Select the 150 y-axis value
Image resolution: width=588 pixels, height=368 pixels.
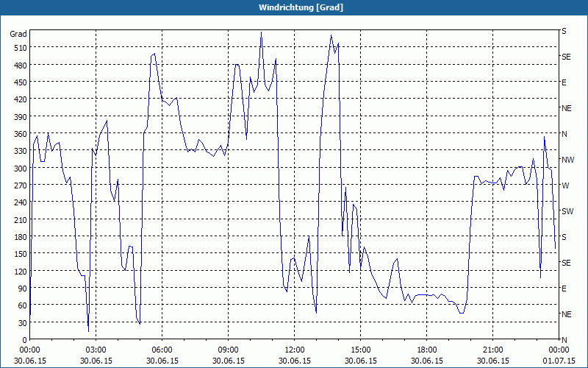click(21, 254)
